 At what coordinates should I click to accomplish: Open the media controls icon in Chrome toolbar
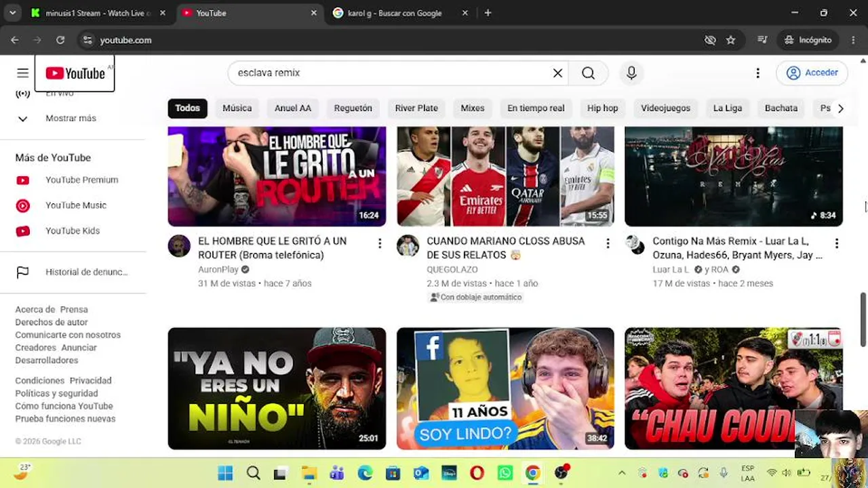tap(762, 40)
